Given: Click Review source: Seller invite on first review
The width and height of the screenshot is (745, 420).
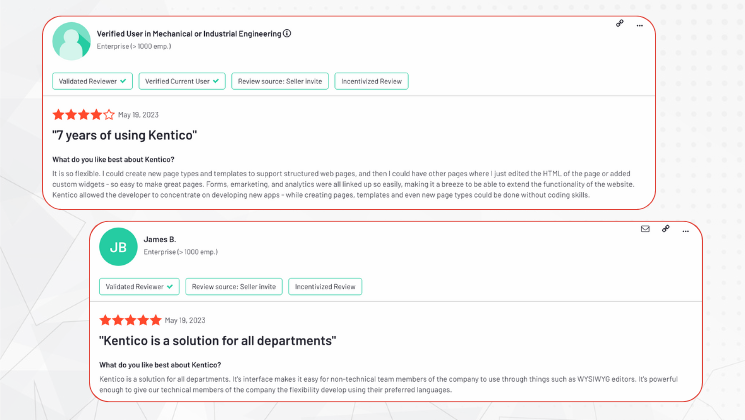Looking at the screenshot, I should click(x=279, y=81).
